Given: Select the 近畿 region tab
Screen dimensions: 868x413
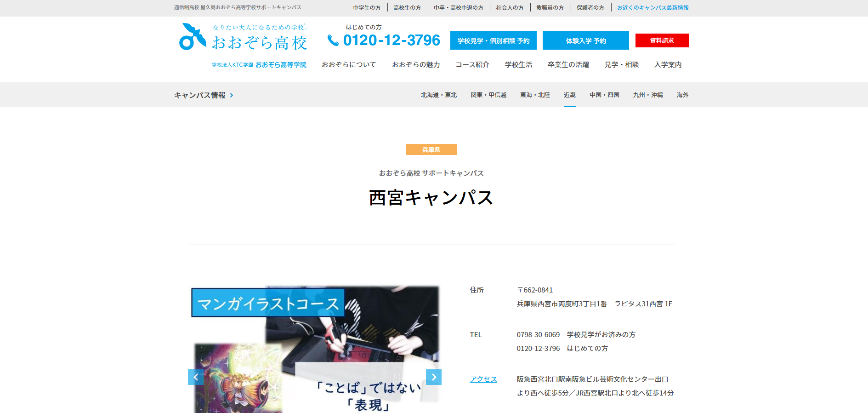Looking at the screenshot, I should 569,95.
